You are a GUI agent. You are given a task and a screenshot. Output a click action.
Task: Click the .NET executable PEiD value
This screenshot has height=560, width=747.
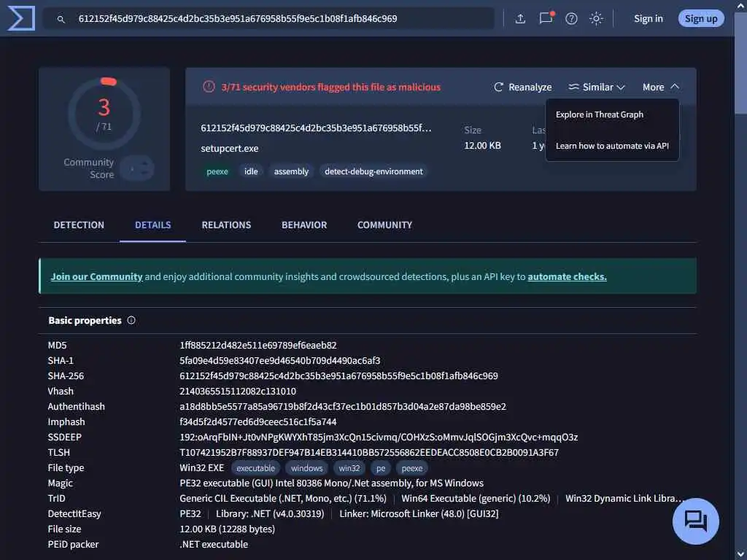[x=214, y=544]
